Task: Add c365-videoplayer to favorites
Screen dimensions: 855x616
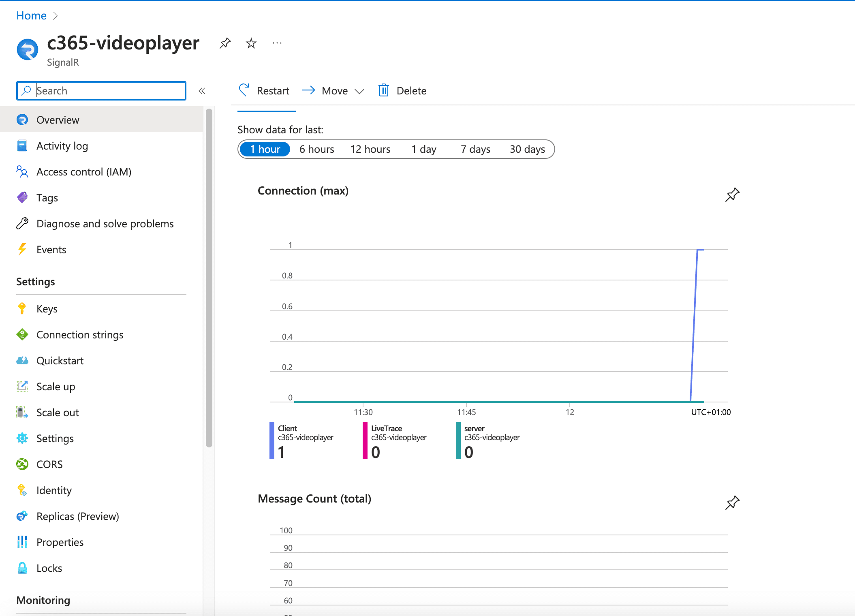Action: (x=251, y=43)
